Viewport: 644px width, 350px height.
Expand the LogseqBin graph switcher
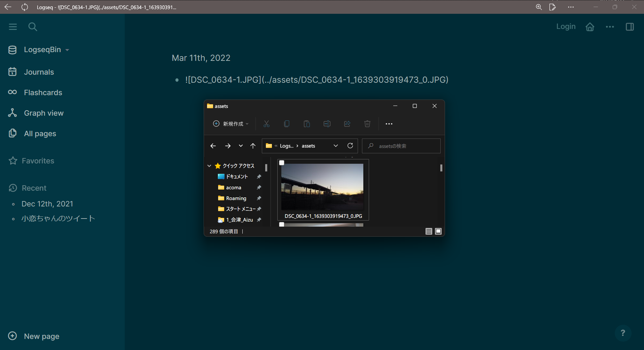tap(67, 50)
